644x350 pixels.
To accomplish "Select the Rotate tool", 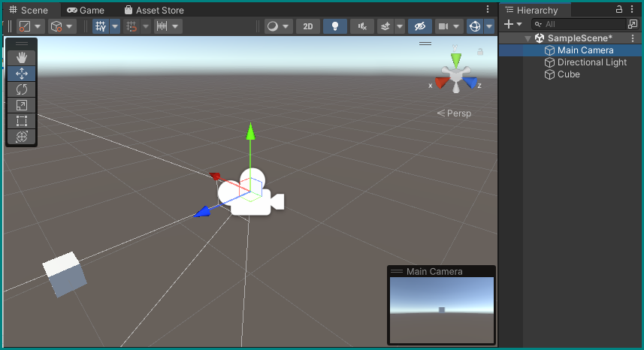I will 22,89.
